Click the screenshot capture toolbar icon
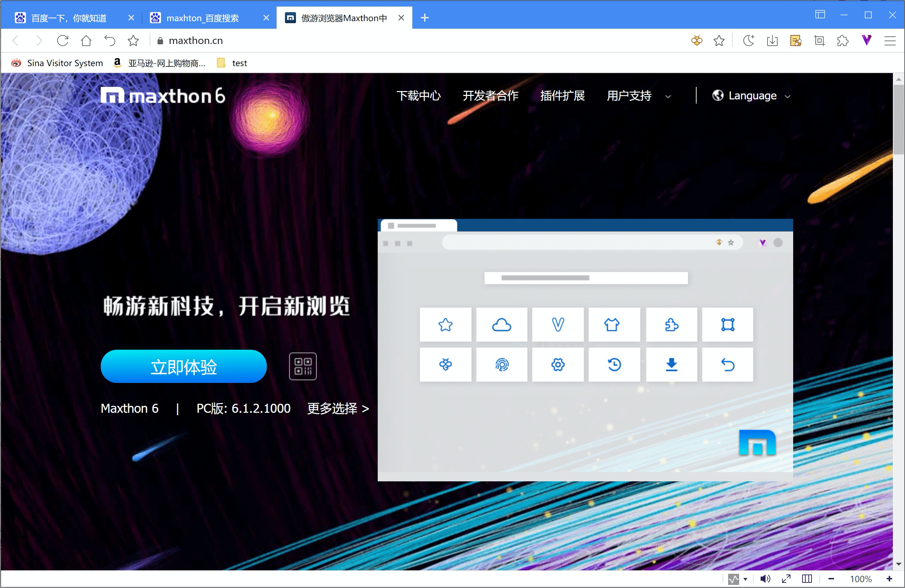The width and height of the screenshot is (905, 588). 819,41
